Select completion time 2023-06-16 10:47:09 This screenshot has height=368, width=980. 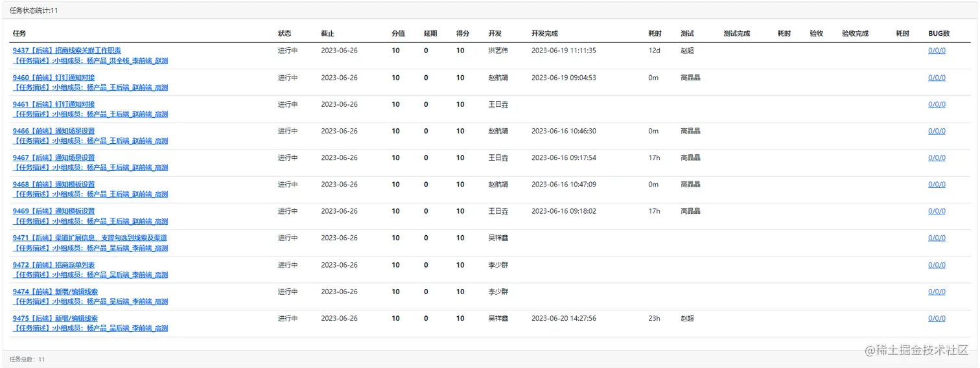(563, 185)
